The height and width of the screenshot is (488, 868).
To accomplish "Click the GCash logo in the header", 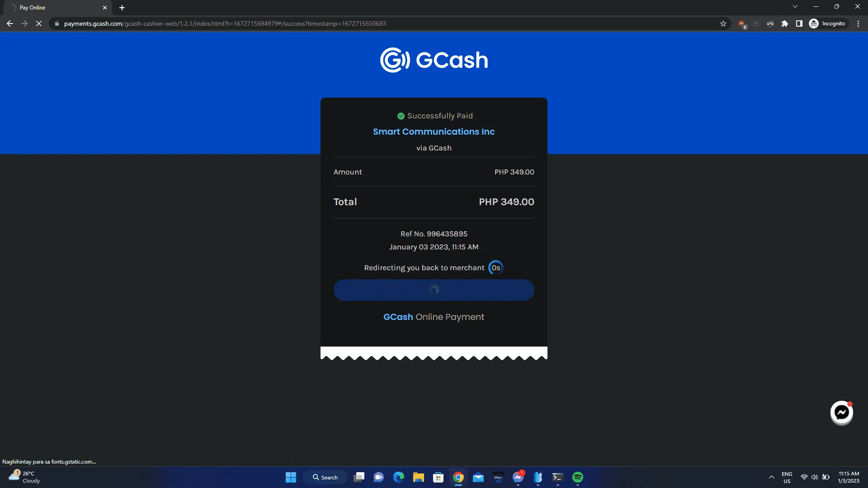I will click(x=434, y=60).
